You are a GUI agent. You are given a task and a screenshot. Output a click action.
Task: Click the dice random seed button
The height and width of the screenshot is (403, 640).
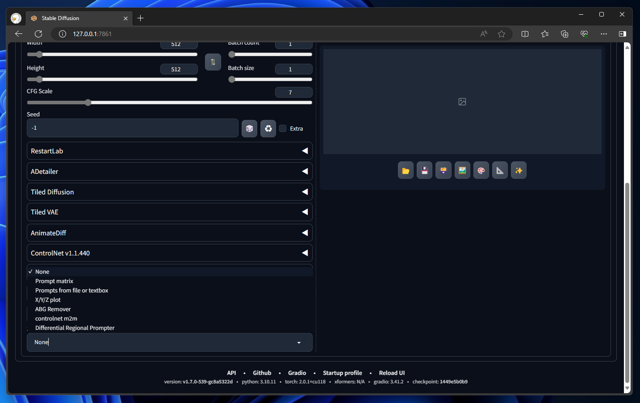pos(249,129)
